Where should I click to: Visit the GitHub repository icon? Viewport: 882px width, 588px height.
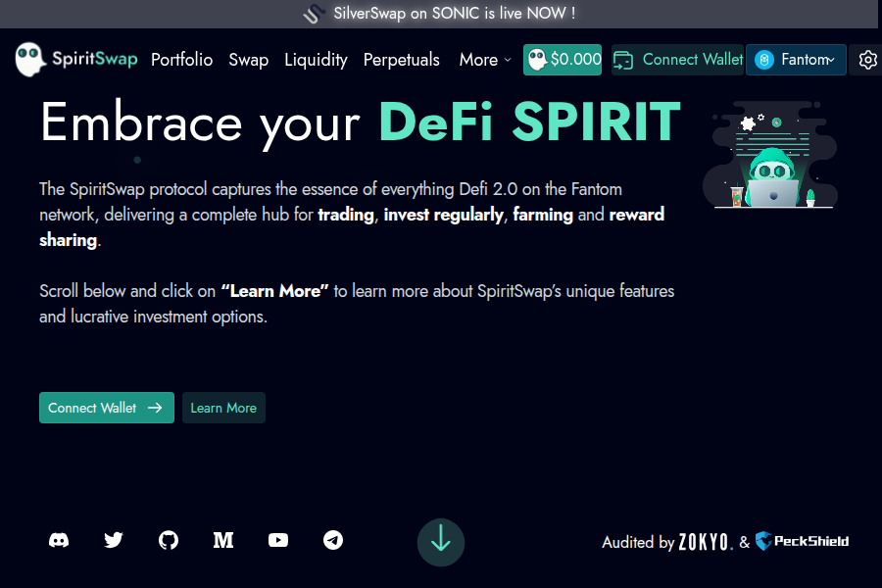point(169,540)
